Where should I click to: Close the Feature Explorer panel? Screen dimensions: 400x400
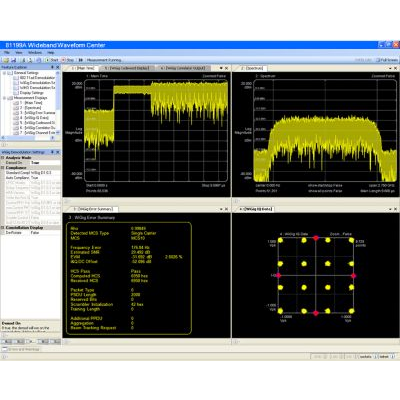pos(58,67)
